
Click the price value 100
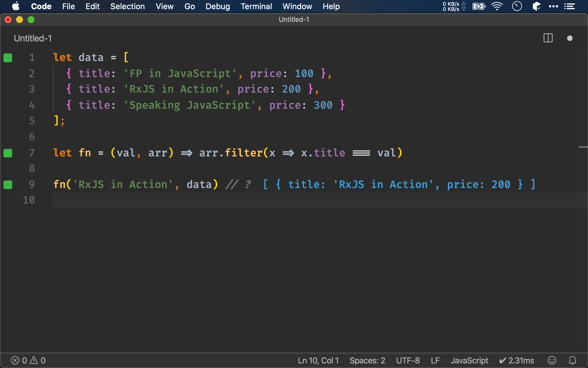tap(304, 74)
